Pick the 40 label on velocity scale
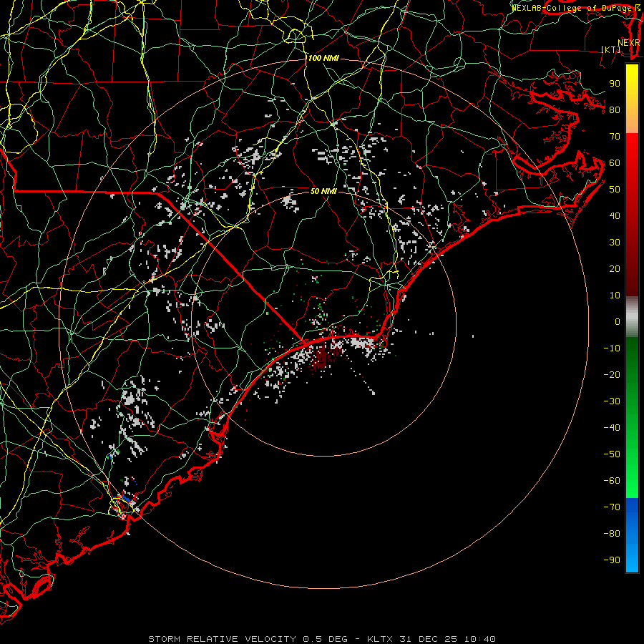The width and height of the screenshot is (644, 644). (615, 215)
